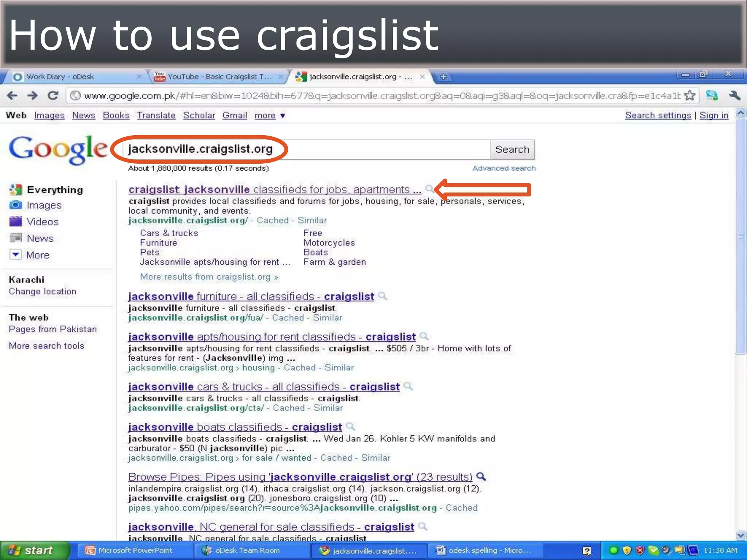Open Scholar in top navigation

(x=199, y=116)
